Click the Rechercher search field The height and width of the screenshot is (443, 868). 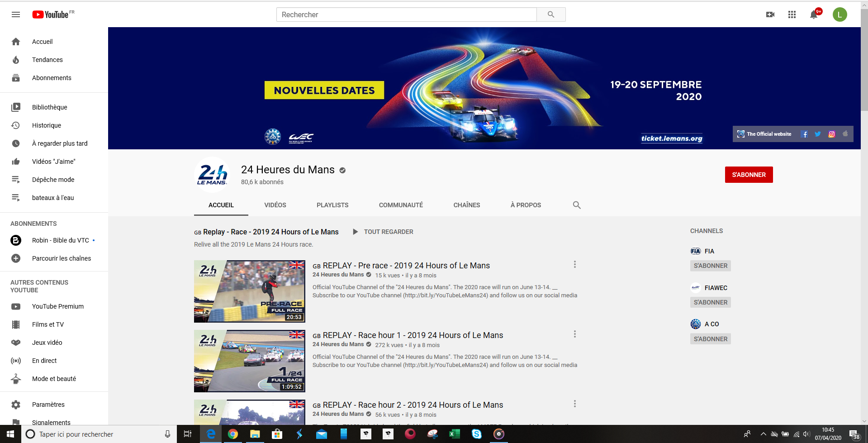406,14
